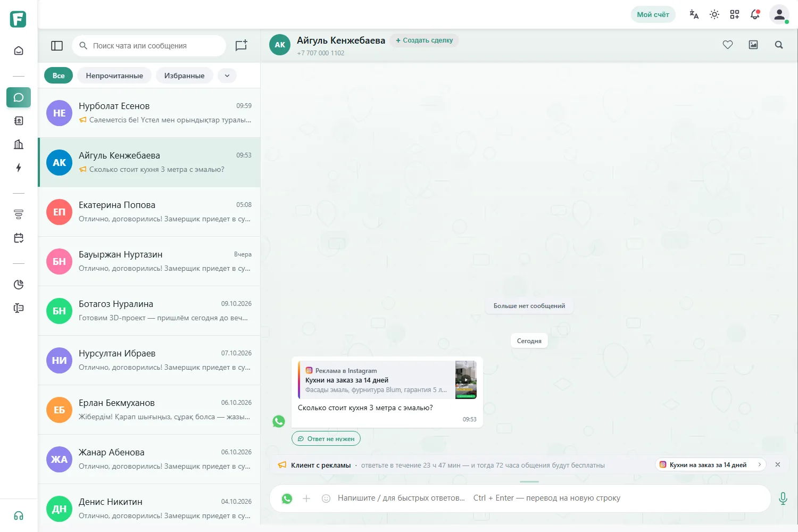Open the chats section in the sidebar
798x532 pixels.
[x=19, y=98]
